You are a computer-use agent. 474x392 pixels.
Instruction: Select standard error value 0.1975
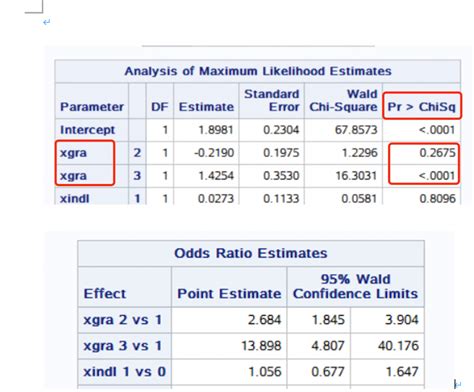[x=281, y=153]
